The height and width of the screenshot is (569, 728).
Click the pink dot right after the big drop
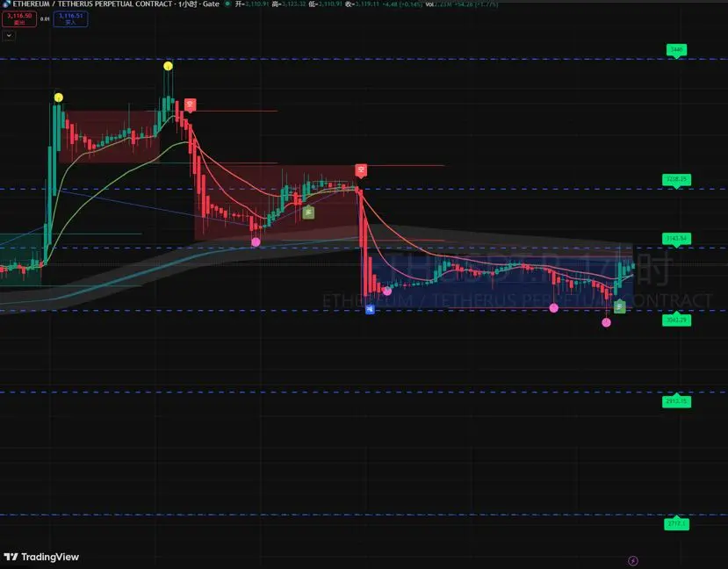coord(387,291)
